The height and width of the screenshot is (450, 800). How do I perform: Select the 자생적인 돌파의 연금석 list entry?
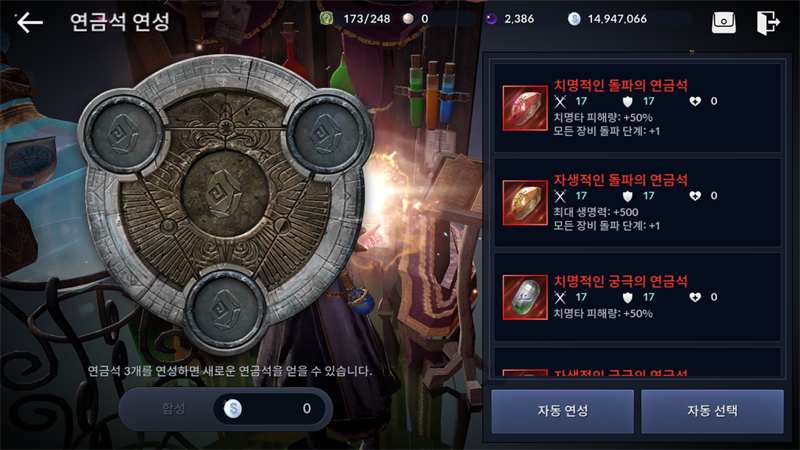tap(637, 203)
